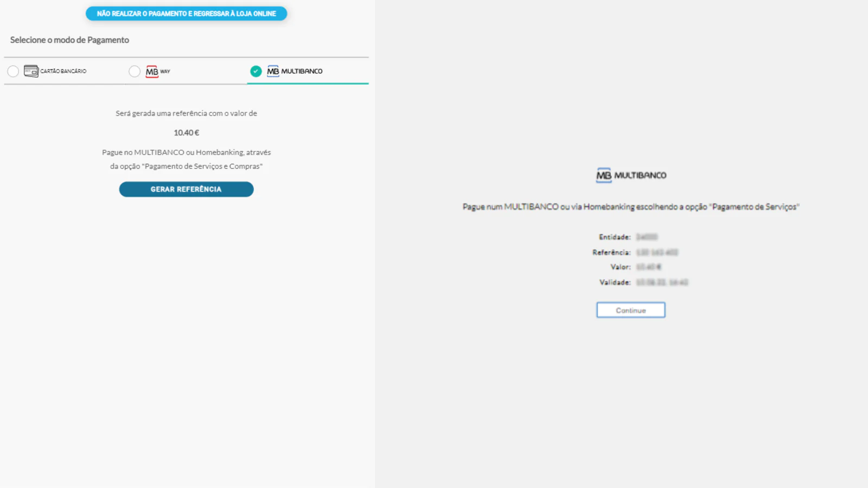The height and width of the screenshot is (488, 868).
Task: Click the blurred Validade value
Action: click(662, 282)
